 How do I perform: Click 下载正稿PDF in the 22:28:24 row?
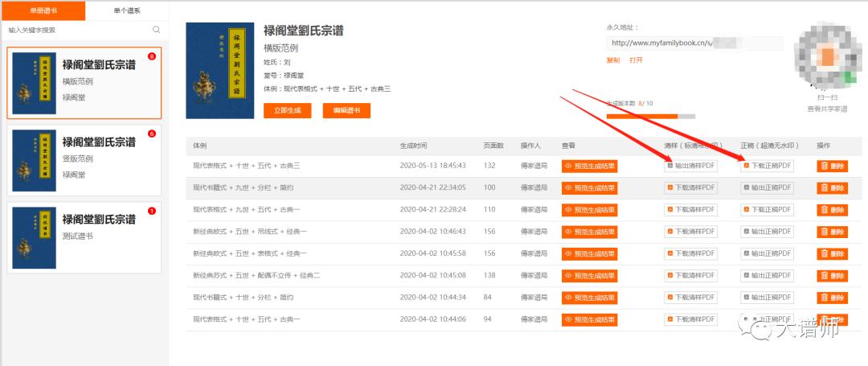click(x=768, y=210)
